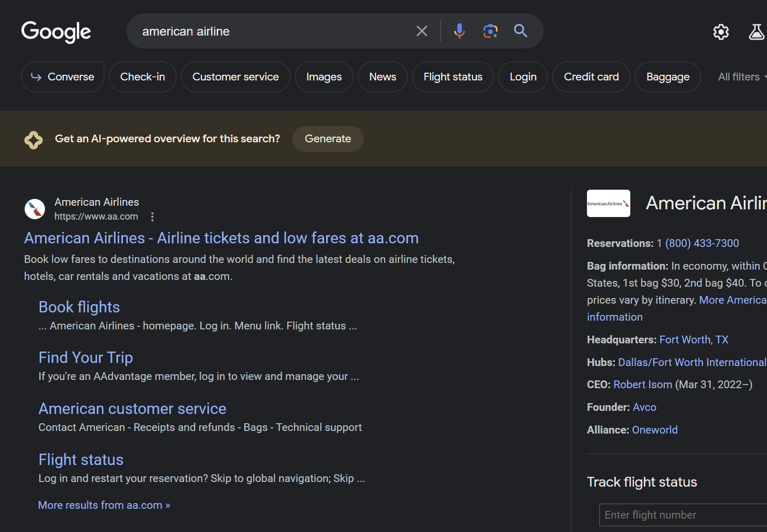Click the Flight status filter chip
Image resolution: width=767 pixels, height=532 pixels.
coord(452,77)
